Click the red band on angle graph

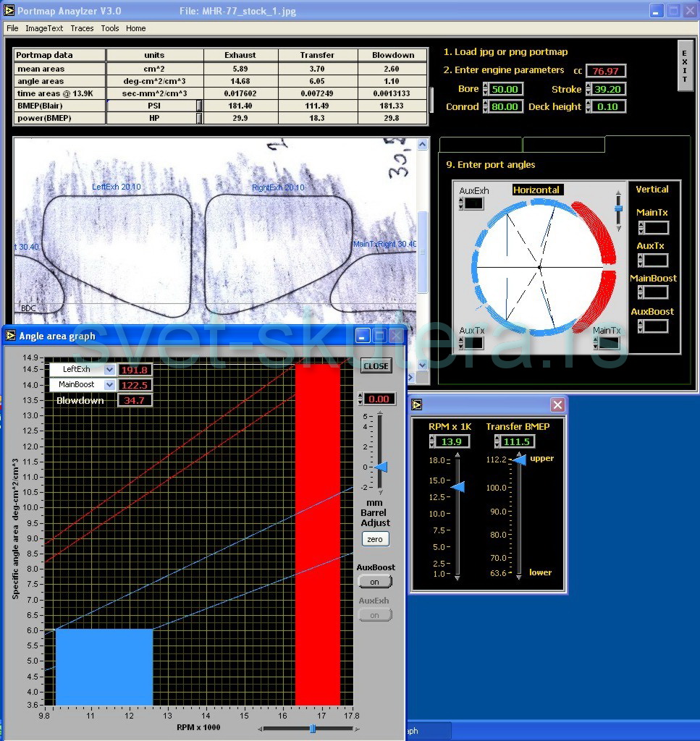click(318, 534)
